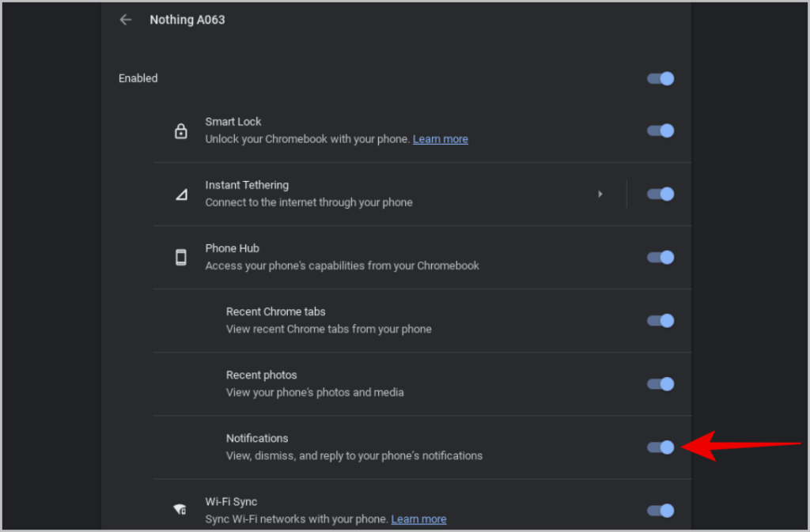Go back using the left arrow icon
810x532 pixels.
click(x=126, y=20)
